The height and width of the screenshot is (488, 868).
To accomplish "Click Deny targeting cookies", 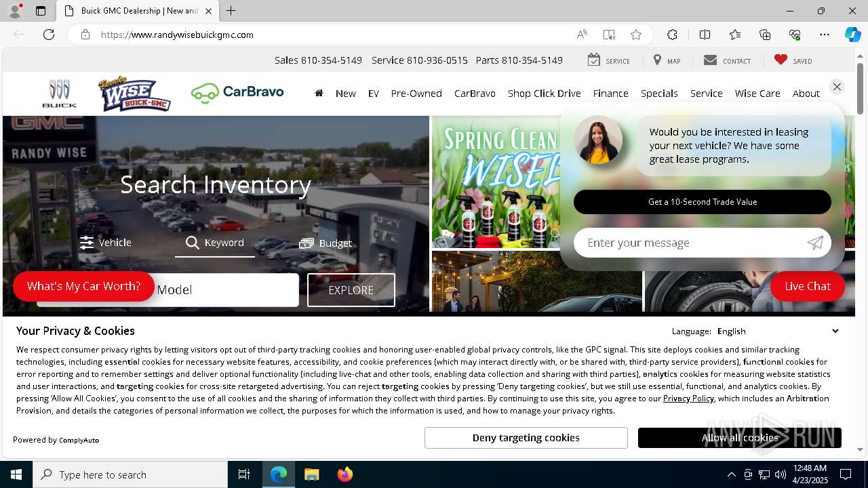I will (x=526, y=438).
